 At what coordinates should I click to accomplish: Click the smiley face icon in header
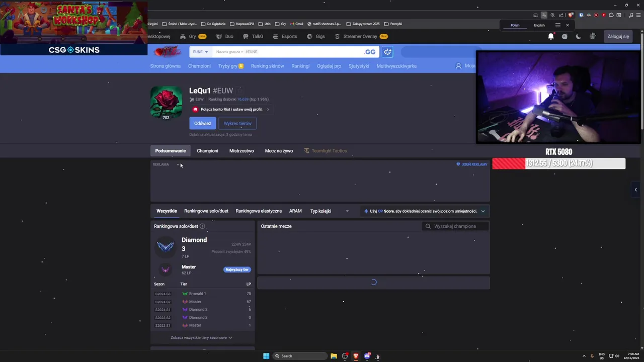tap(565, 36)
